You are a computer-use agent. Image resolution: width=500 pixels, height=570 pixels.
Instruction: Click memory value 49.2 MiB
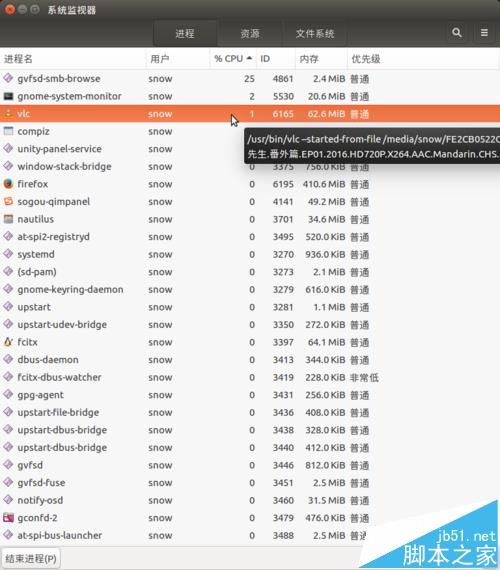point(326,202)
